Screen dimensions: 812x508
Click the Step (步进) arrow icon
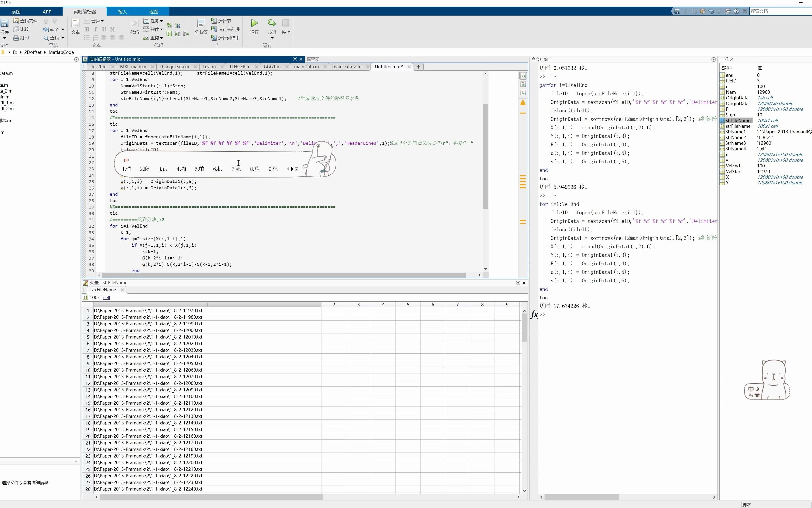(271, 23)
